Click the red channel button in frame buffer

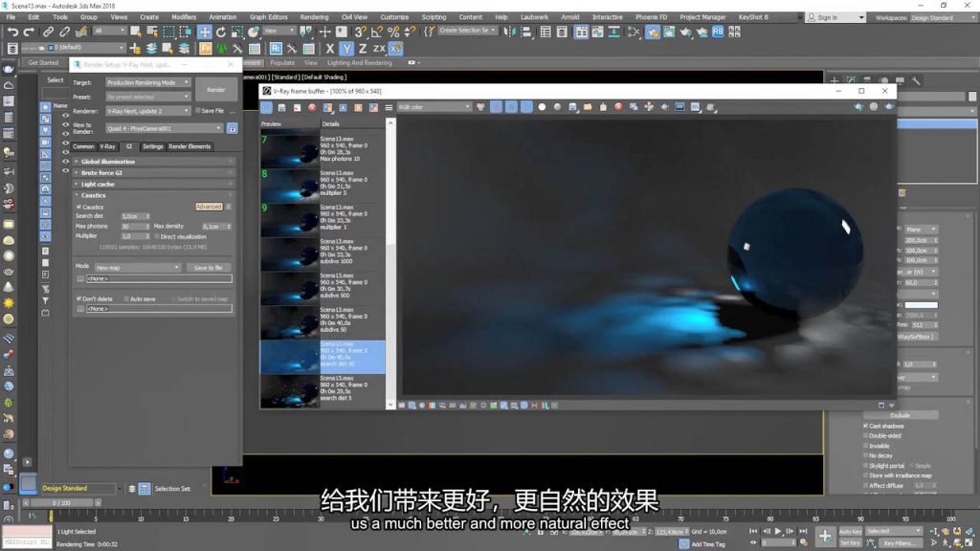point(497,107)
